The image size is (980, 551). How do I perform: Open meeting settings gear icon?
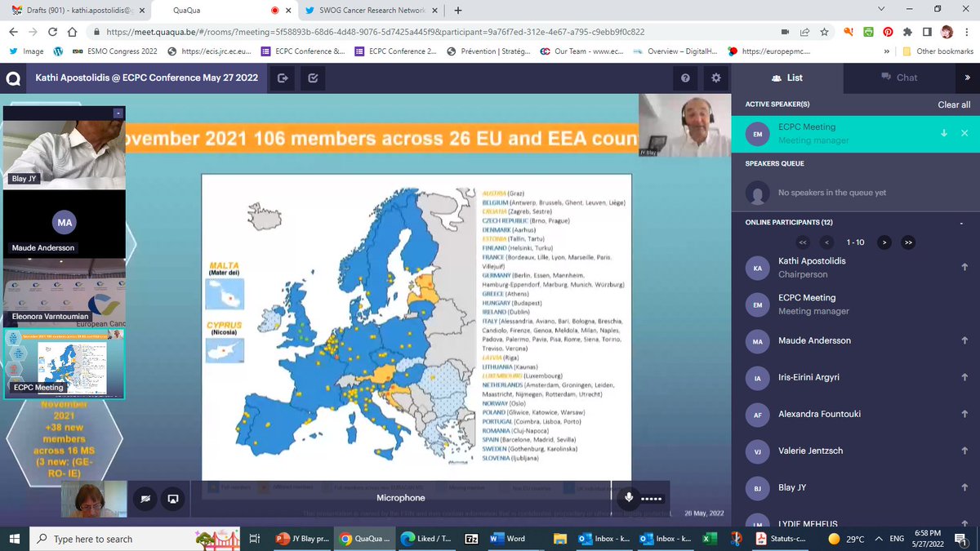[716, 78]
